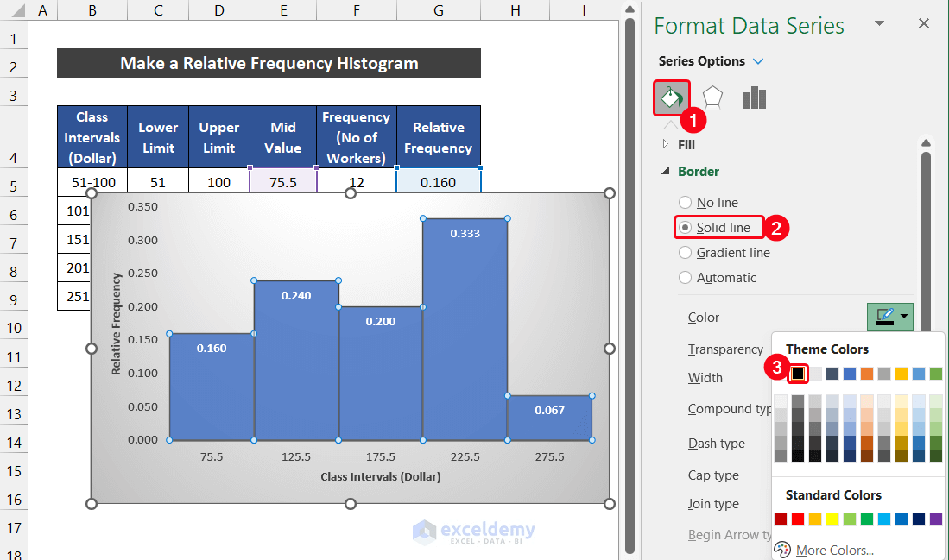Click the More Colors palette icon

pyautogui.click(x=782, y=550)
